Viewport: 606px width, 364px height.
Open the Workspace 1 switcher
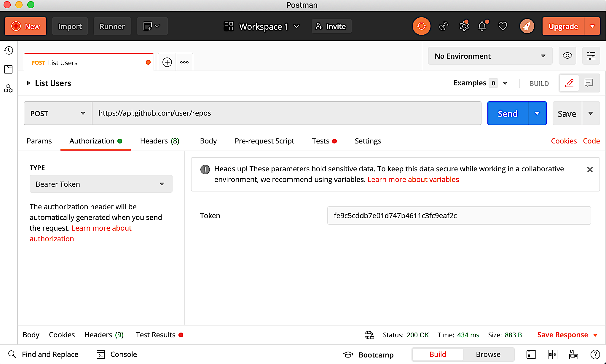262,26
